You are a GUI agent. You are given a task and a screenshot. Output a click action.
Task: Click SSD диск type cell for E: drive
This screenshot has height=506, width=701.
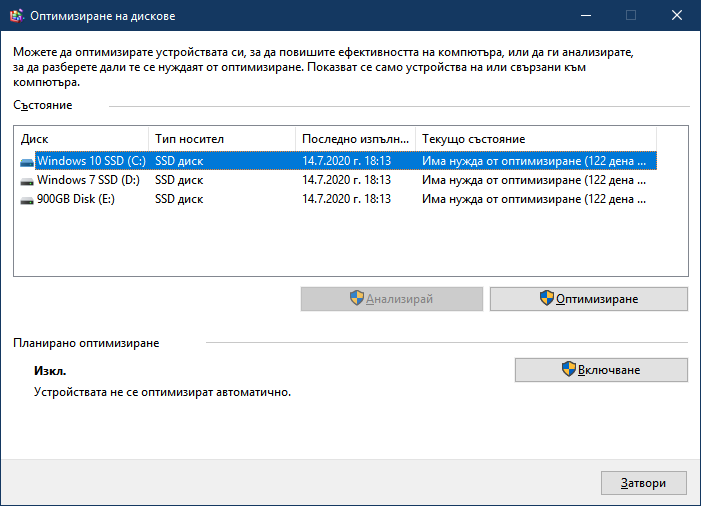(179, 199)
